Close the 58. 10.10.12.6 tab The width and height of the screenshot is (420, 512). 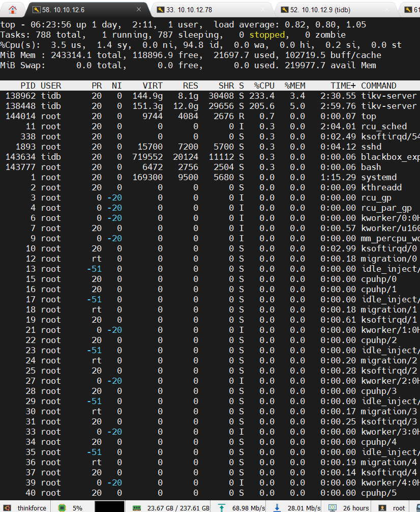[139, 10]
